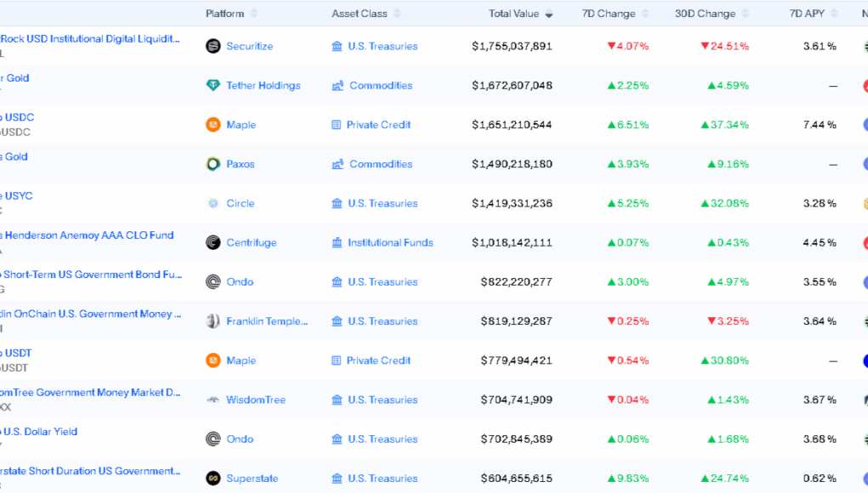
Task: Click the Circle platform logo
Action: (213, 203)
